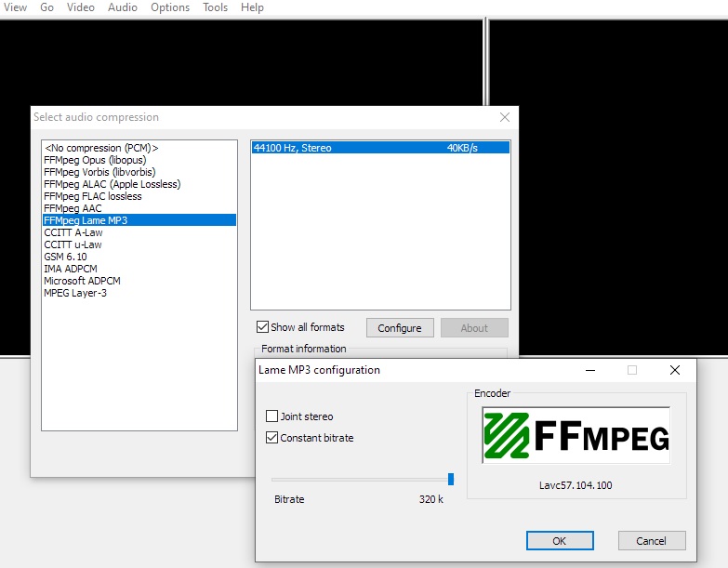Open the Options menu
The image size is (728, 568).
(170, 7)
